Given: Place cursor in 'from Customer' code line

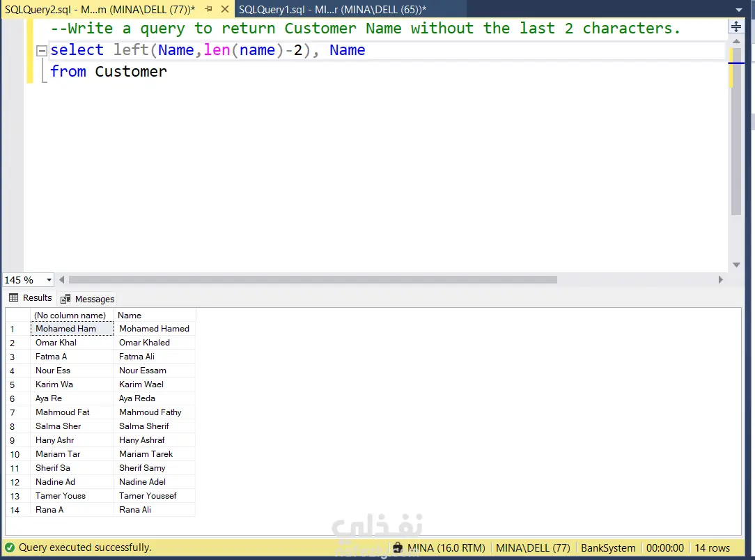Looking at the screenshot, I should click(x=109, y=72).
